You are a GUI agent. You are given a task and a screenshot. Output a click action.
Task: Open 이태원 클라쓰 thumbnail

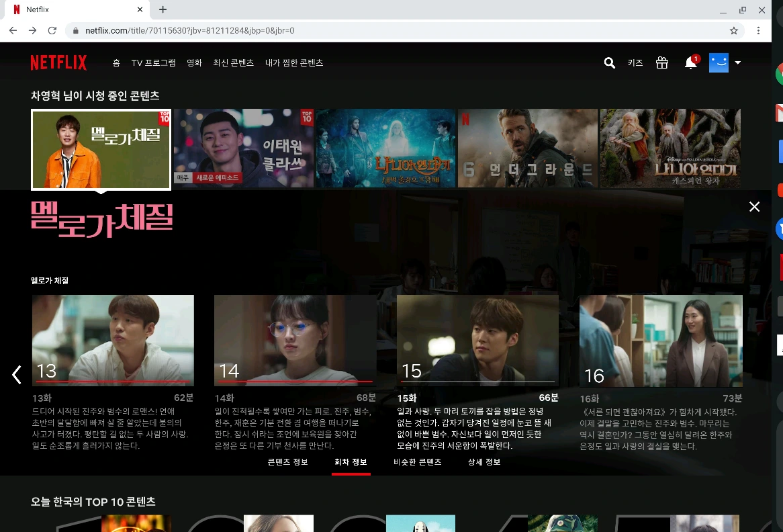click(x=244, y=148)
